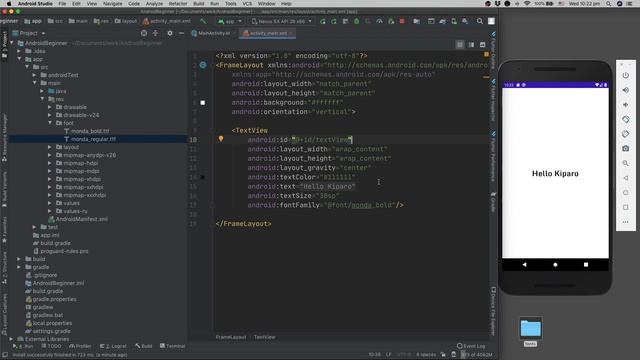Click the white color swatch on line 6

pyautogui.click(x=203, y=102)
